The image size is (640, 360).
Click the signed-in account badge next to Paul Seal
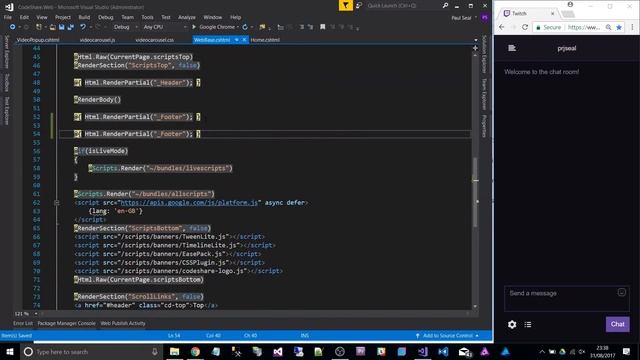pyautogui.click(x=484, y=18)
